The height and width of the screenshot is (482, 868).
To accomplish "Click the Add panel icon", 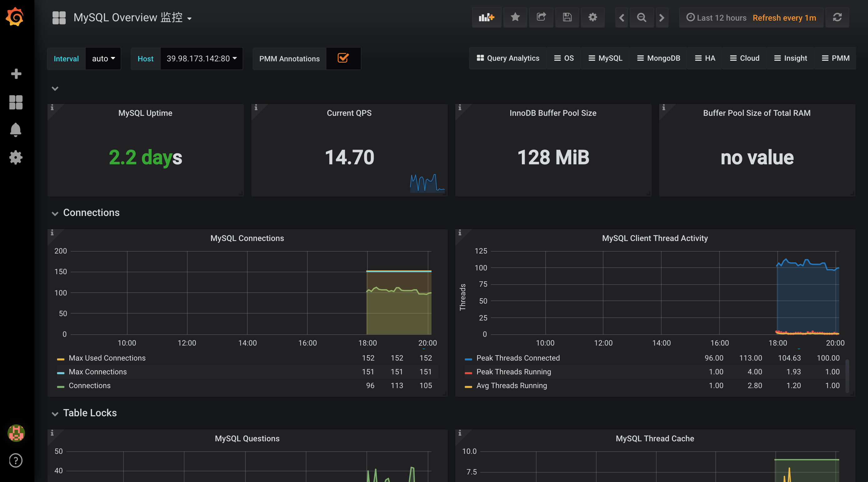I will pos(486,18).
